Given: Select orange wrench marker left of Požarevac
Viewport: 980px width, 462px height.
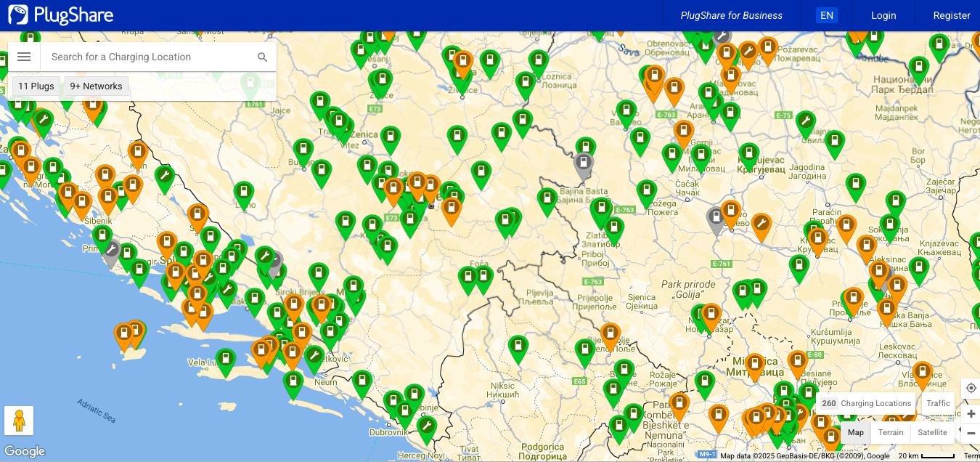Looking at the screenshot, I should (748, 54).
